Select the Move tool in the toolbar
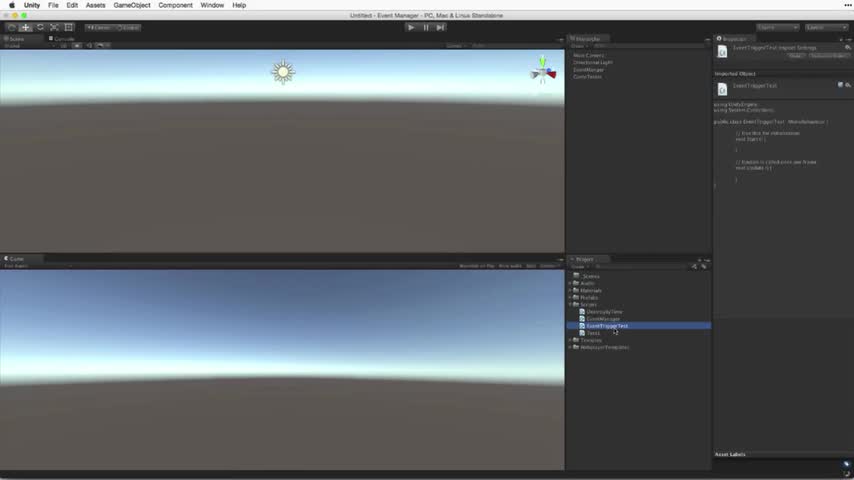This screenshot has height=480, width=854. 26,27
